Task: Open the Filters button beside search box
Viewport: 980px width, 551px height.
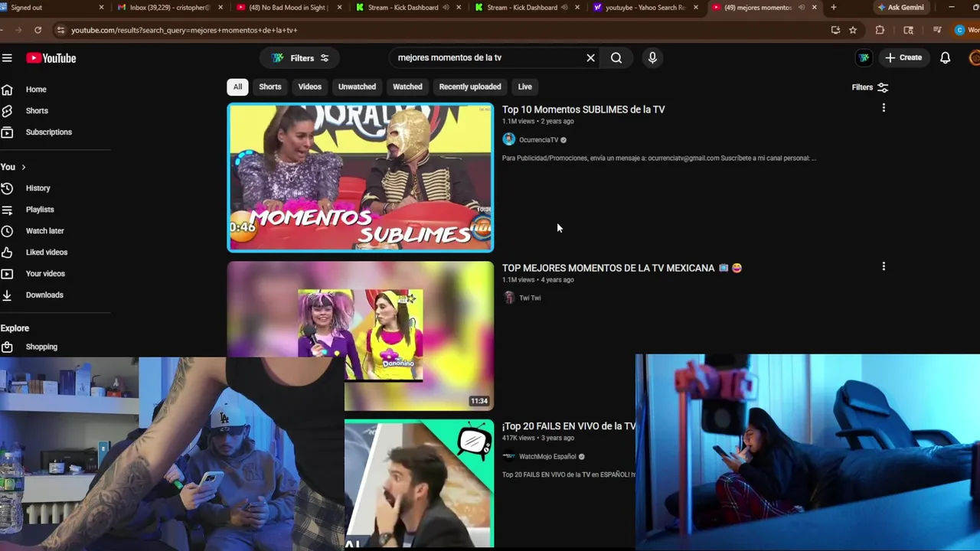Action: (300, 58)
